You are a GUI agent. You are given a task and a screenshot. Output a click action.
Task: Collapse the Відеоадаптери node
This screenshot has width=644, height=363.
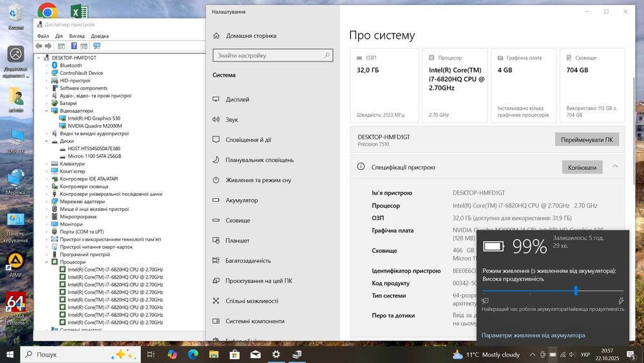point(46,111)
